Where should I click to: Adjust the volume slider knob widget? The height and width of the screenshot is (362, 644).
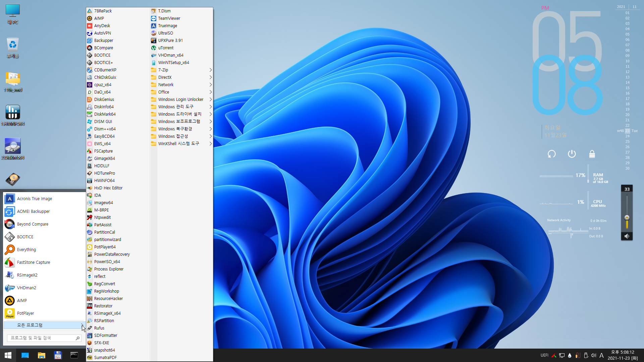coord(627,218)
